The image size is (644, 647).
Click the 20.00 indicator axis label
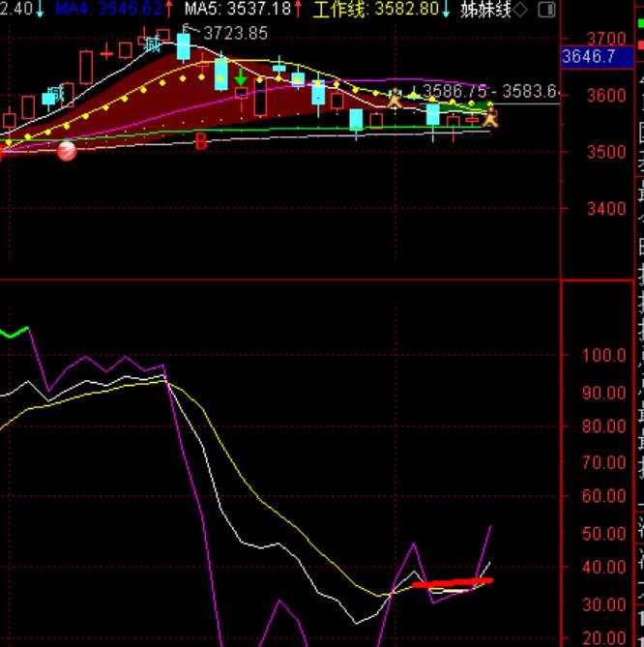point(603,638)
